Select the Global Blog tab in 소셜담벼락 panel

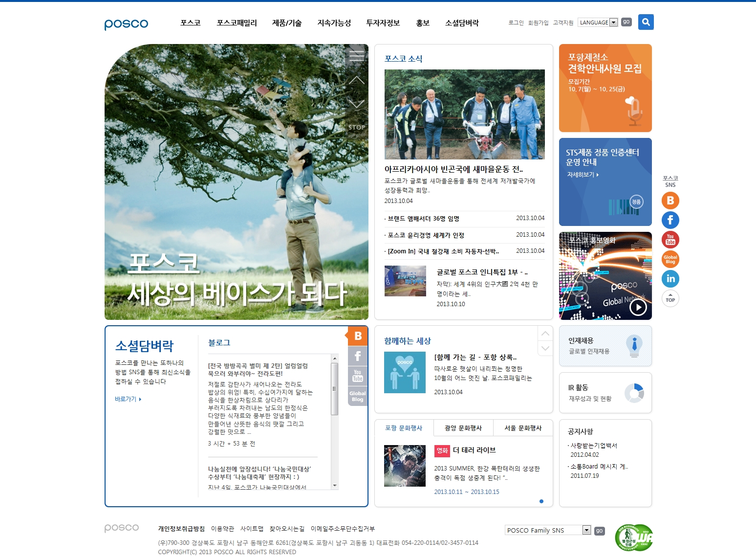pyautogui.click(x=358, y=396)
